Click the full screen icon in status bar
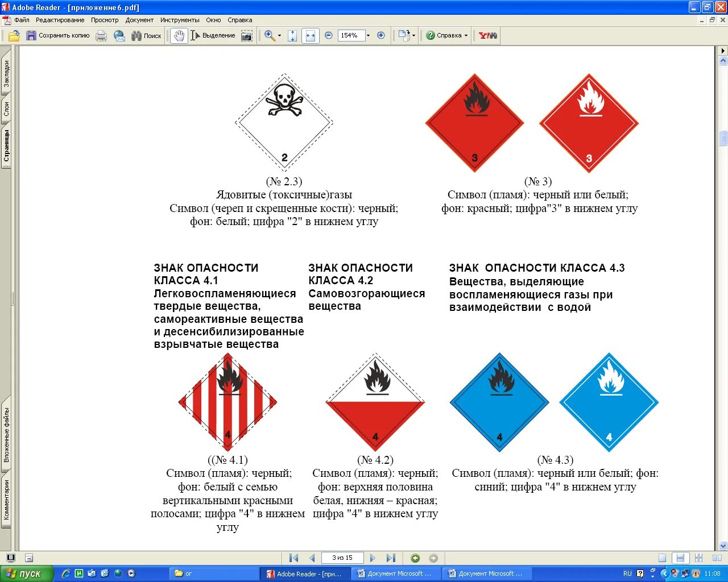This screenshot has height=582, width=728. [10, 558]
